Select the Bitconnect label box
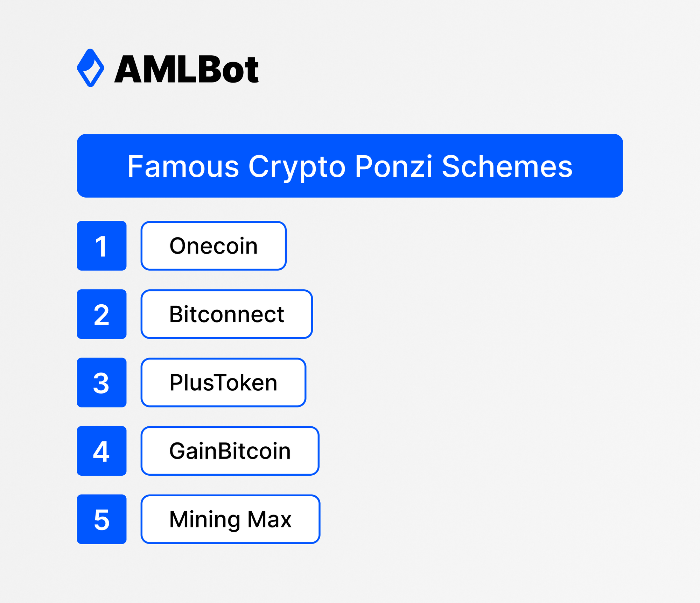Image resolution: width=700 pixels, height=603 pixels. pos(226,314)
